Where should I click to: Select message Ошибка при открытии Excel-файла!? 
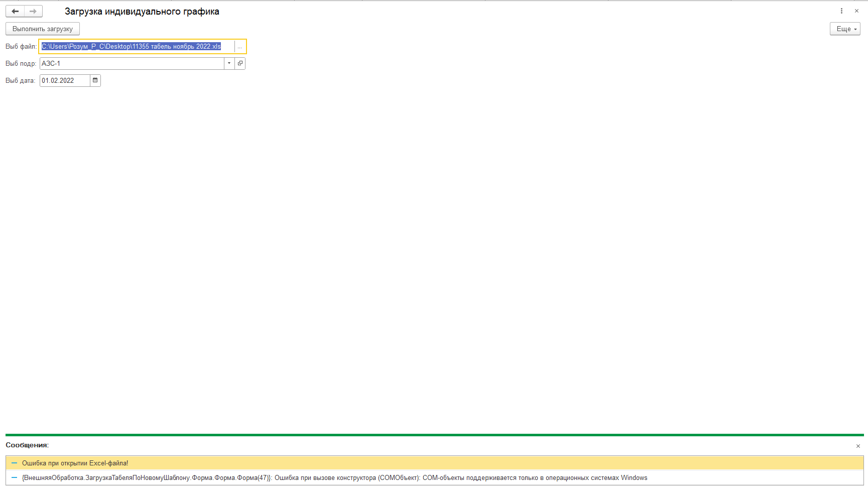pos(434,463)
